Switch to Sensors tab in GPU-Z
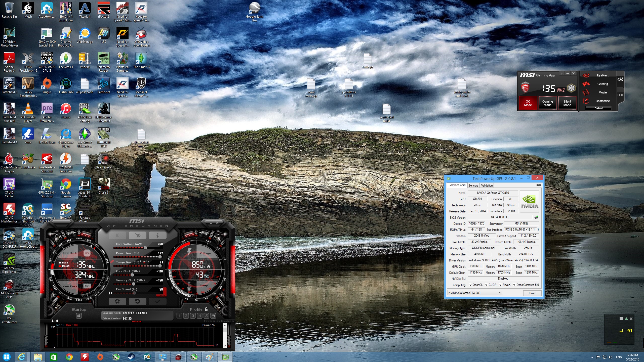Image resolution: width=644 pixels, height=362 pixels. coord(473,186)
